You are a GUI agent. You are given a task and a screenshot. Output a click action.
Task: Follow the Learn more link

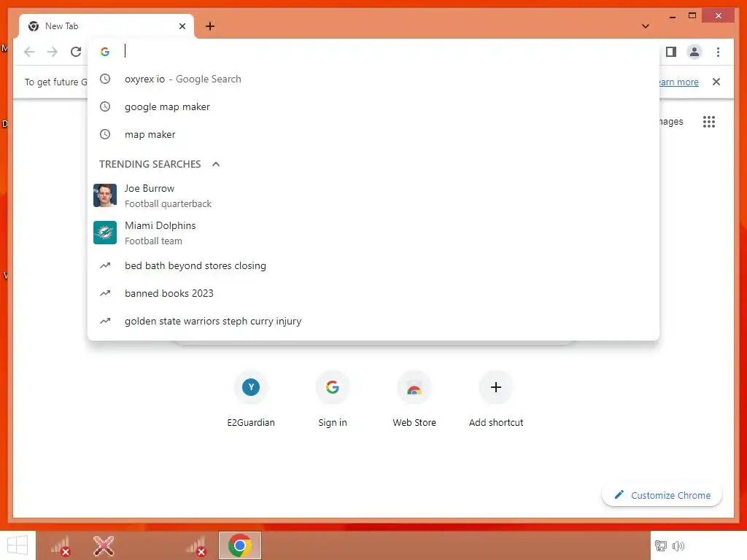click(678, 82)
